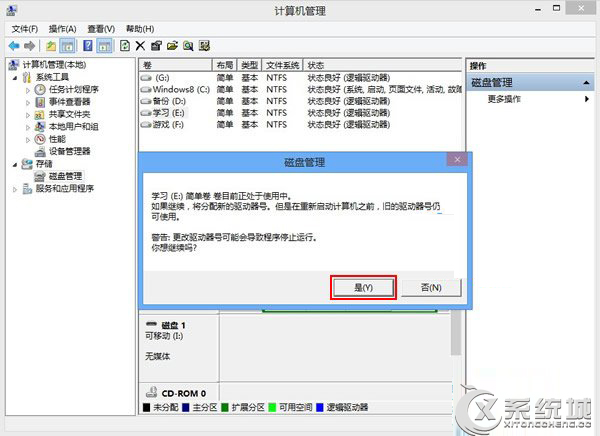
Task: Click the Back arrow in the toolbar
Action: (12, 46)
